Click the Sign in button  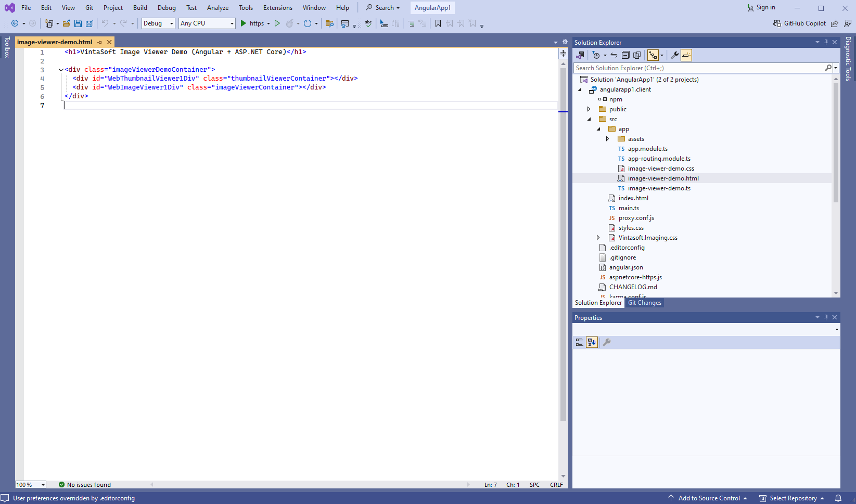pyautogui.click(x=761, y=8)
